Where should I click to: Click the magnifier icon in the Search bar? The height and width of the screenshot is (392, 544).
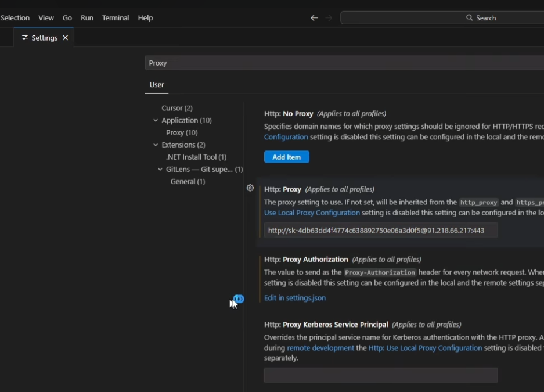470,18
